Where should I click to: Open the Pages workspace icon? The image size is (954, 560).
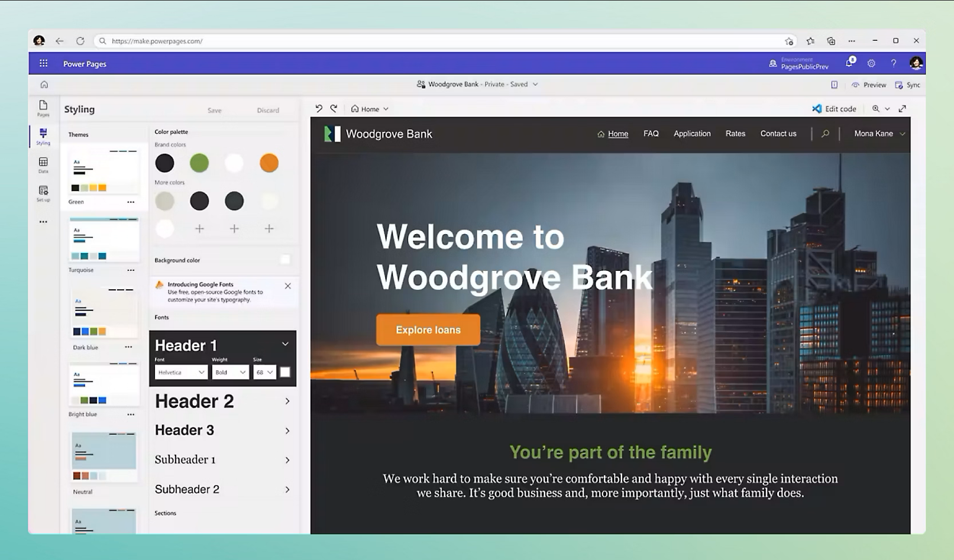[x=43, y=107]
